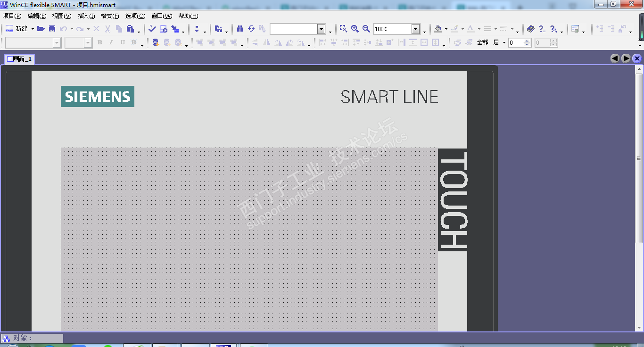Click the download arrow icon
The width and height of the screenshot is (644, 347).
[197, 29]
